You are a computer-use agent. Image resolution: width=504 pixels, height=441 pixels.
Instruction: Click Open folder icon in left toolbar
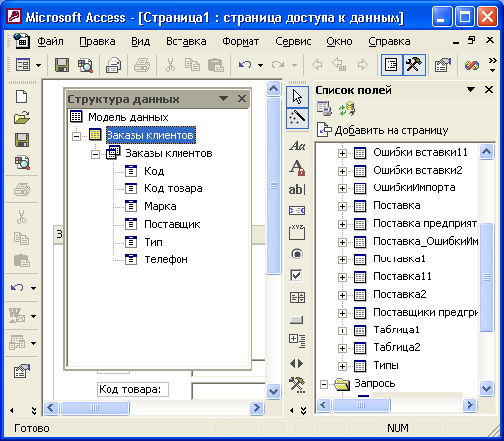pyautogui.click(x=22, y=118)
